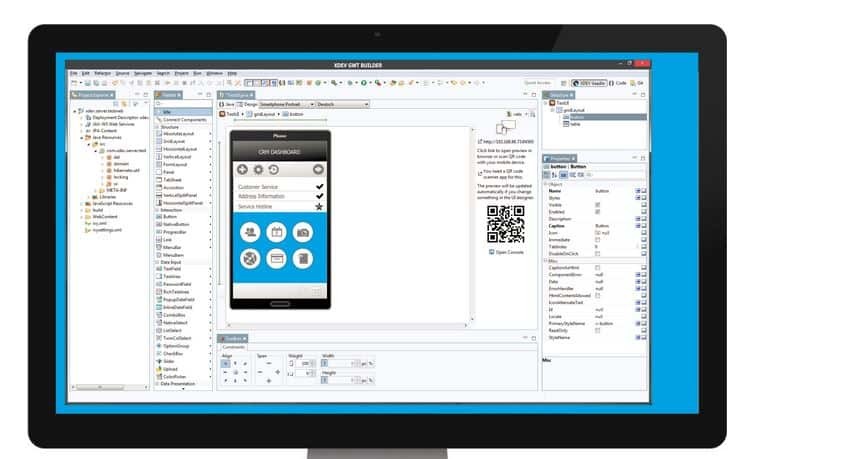Expand the Java Resources tree node
846x459 pixels.
[x=82, y=136]
